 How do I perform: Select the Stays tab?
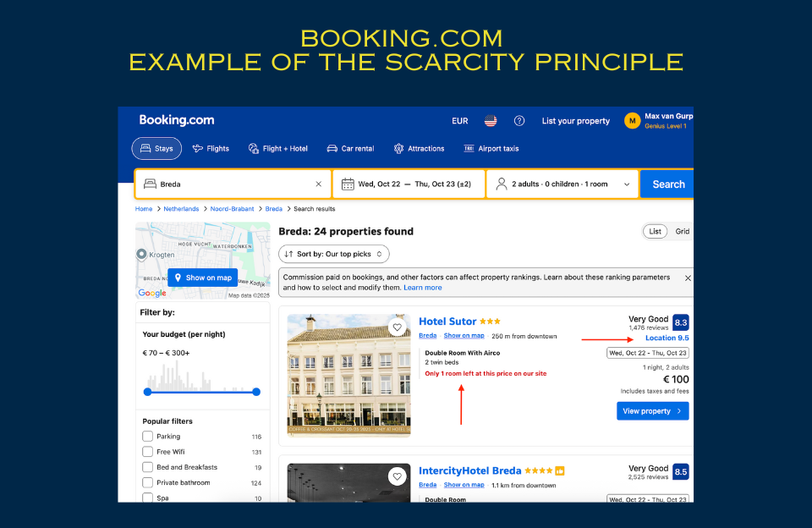click(x=156, y=148)
